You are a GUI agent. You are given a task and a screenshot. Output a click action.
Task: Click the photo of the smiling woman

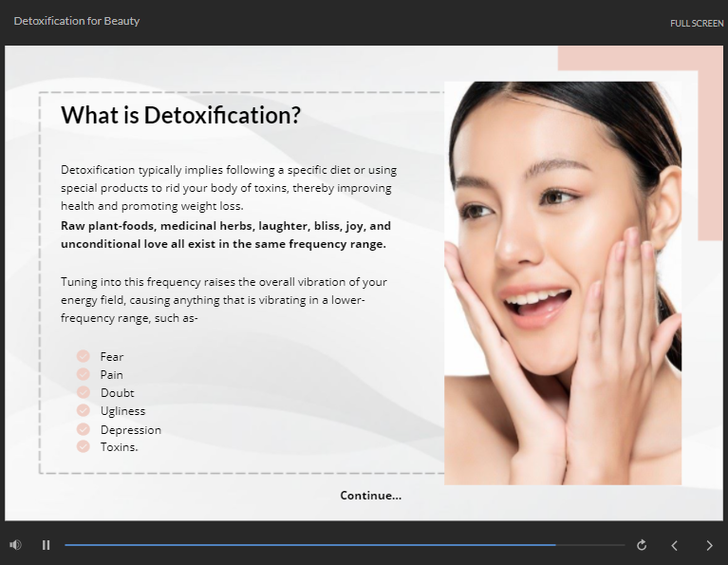point(562,283)
